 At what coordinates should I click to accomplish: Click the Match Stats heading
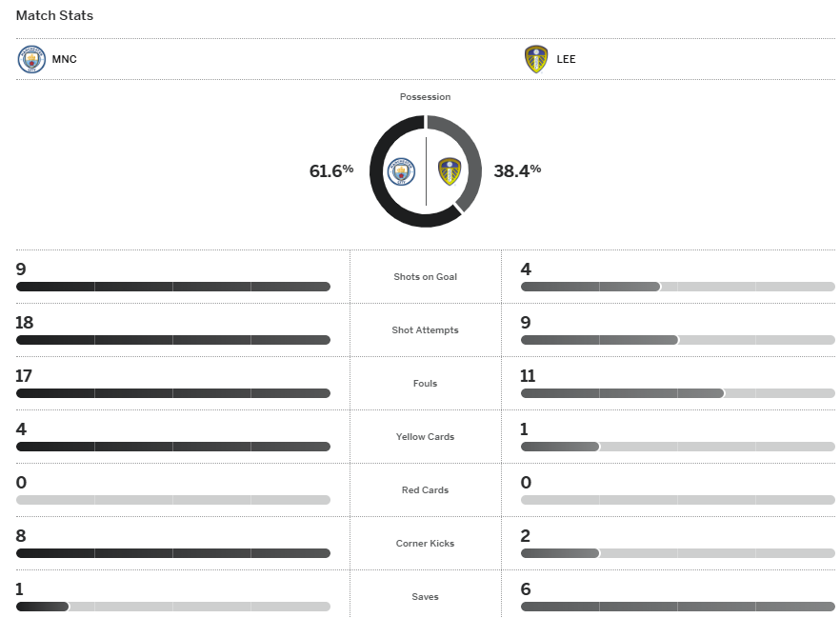tap(54, 15)
